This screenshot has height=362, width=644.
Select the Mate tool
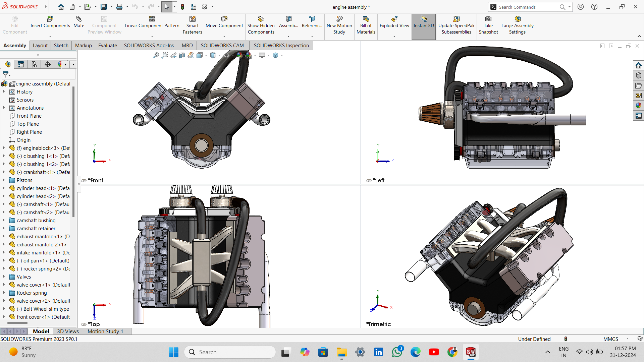pos(79,22)
